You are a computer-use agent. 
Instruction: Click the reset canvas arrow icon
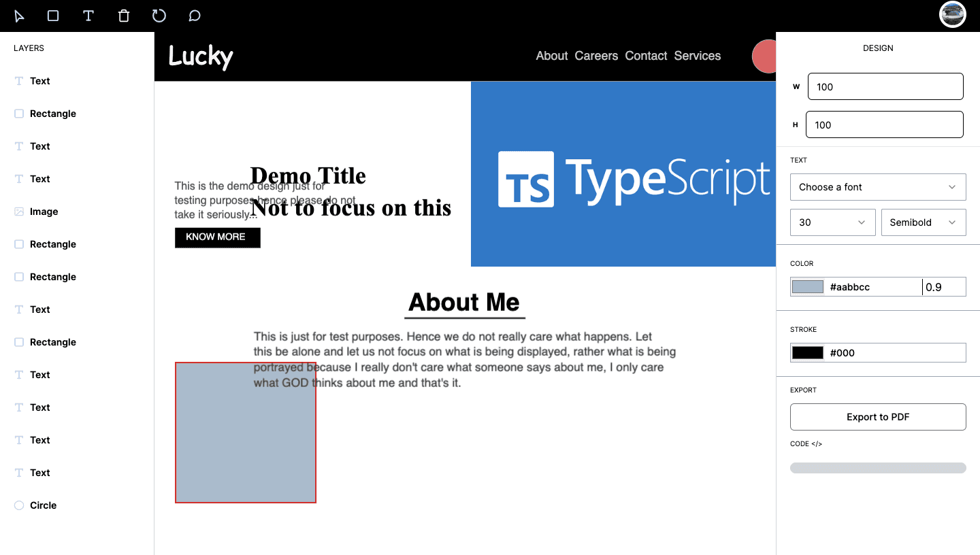point(159,16)
